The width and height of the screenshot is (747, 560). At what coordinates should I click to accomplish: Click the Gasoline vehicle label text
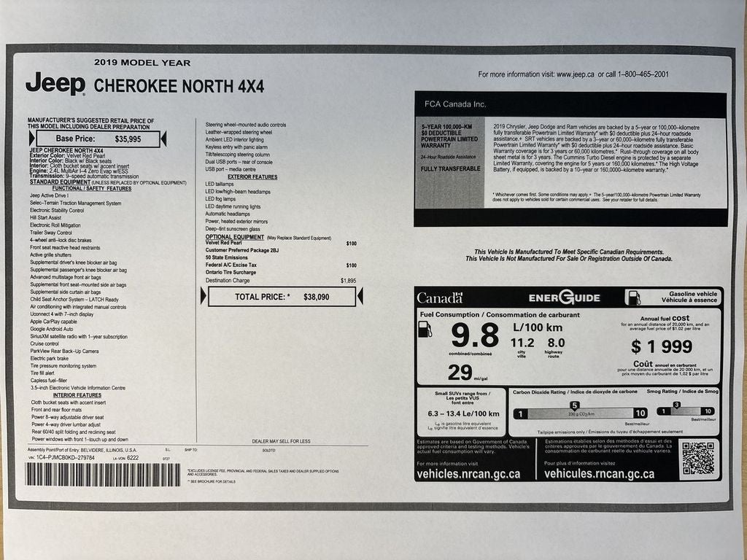(693, 294)
